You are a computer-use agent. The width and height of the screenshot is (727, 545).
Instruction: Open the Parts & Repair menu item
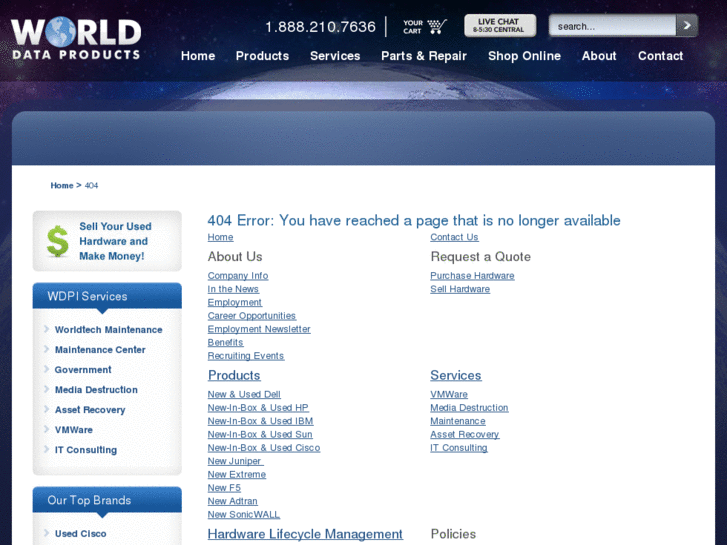coord(424,56)
